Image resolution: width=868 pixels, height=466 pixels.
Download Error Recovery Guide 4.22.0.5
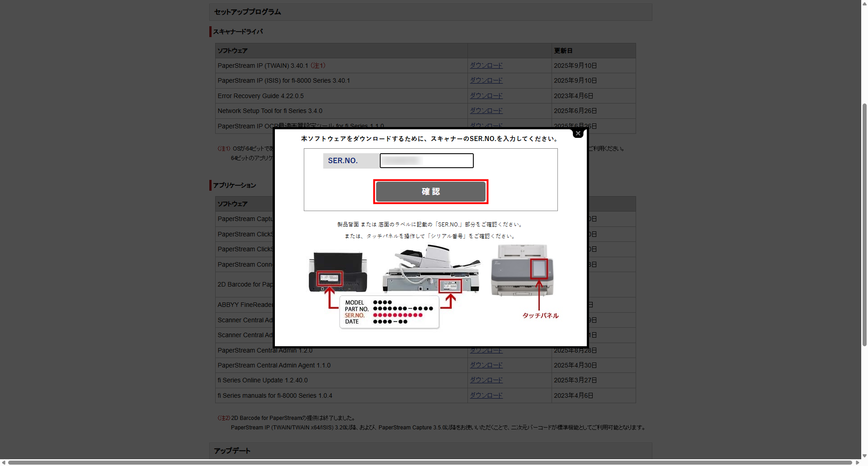486,96
